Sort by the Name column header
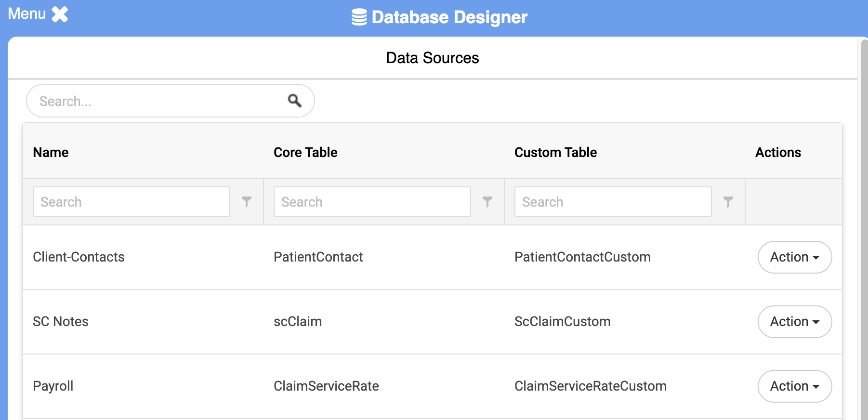 pyautogui.click(x=51, y=153)
